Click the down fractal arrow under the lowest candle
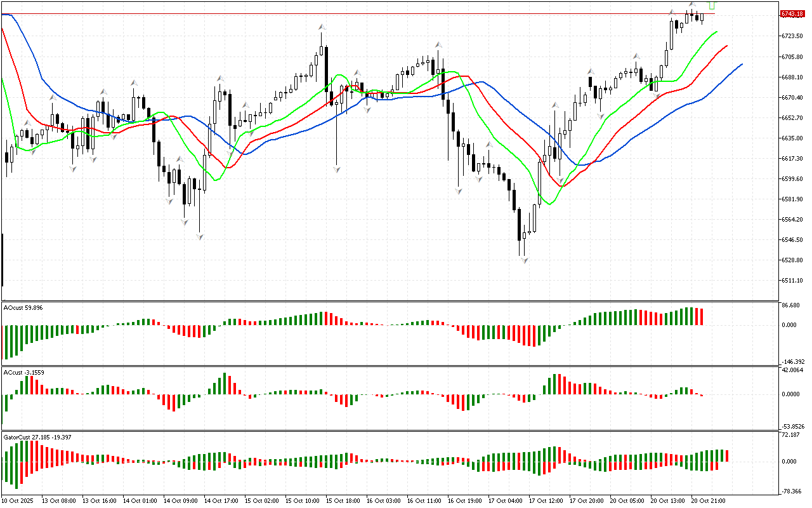 pos(525,260)
